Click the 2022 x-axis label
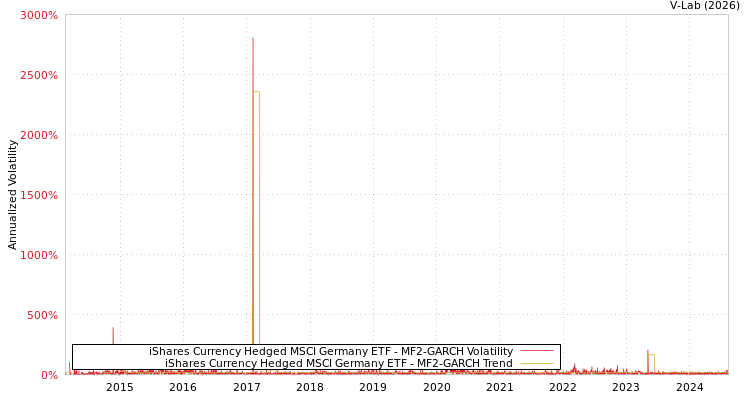 pyautogui.click(x=563, y=387)
